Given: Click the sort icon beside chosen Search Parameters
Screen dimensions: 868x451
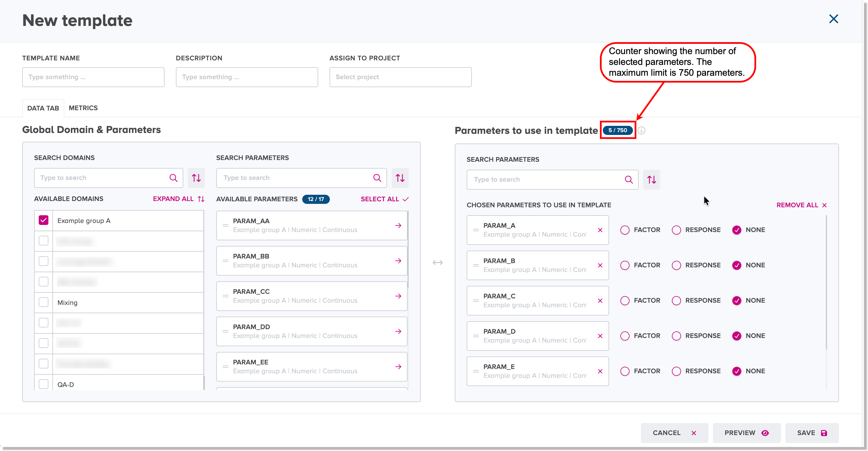Looking at the screenshot, I should [x=651, y=180].
